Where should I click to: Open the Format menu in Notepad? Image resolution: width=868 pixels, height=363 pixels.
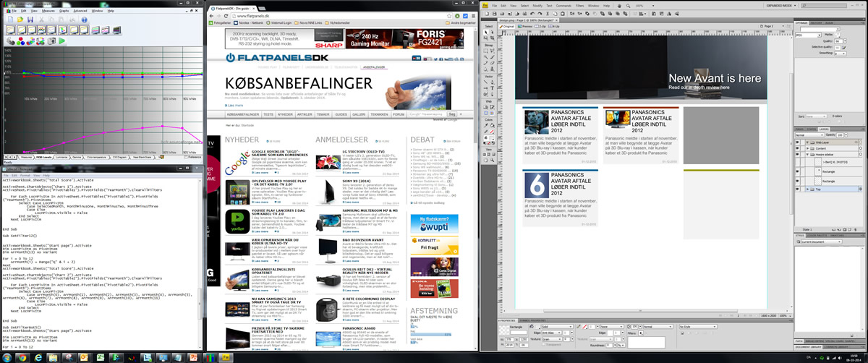25,176
